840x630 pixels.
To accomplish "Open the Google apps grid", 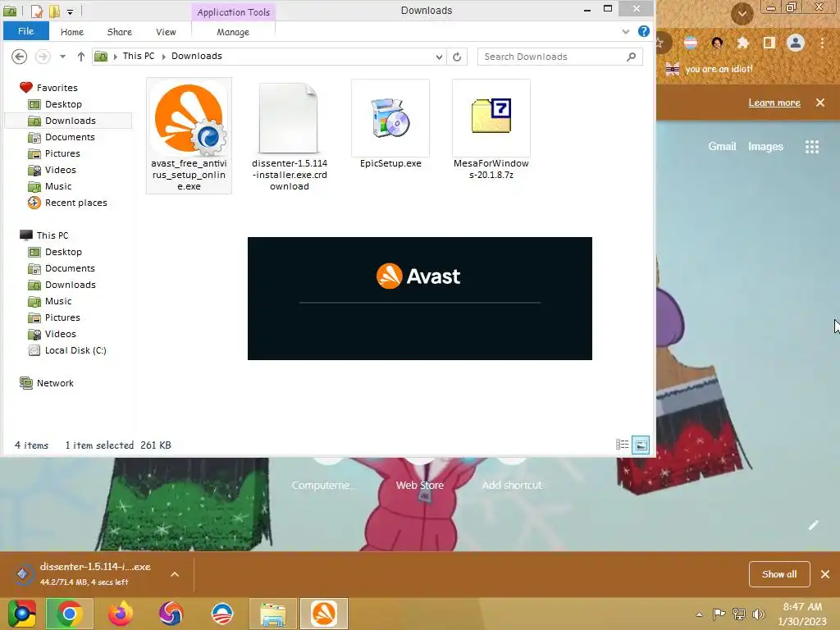I will 812,147.
